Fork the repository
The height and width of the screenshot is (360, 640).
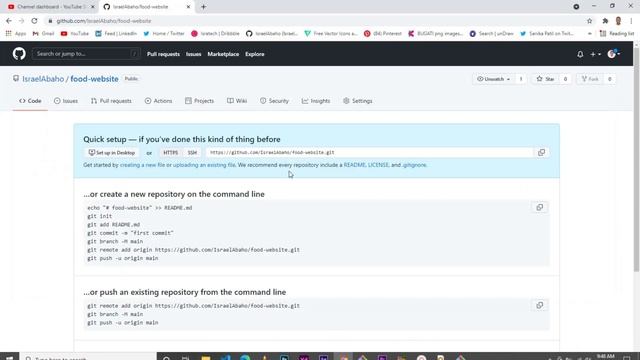coord(590,79)
